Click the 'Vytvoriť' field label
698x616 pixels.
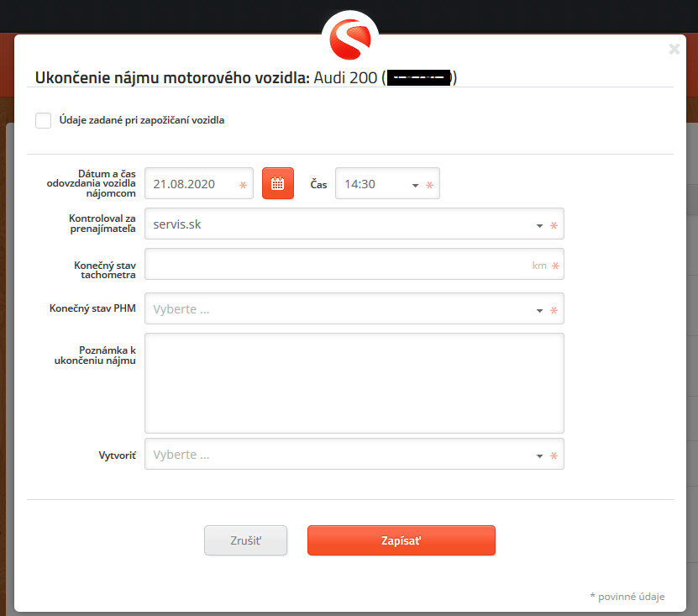point(117,455)
